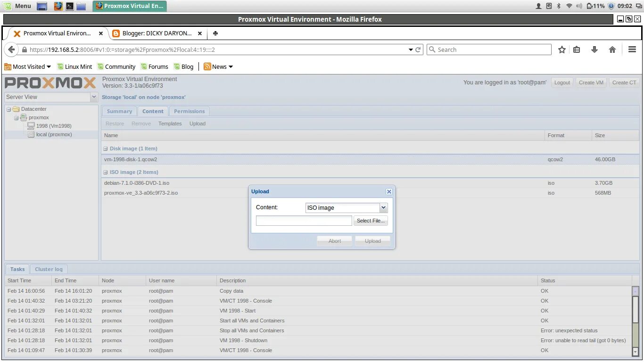Image resolution: width=644 pixels, height=362 pixels.
Task: Open the News feed dropdown
Action: click(218, 66)
